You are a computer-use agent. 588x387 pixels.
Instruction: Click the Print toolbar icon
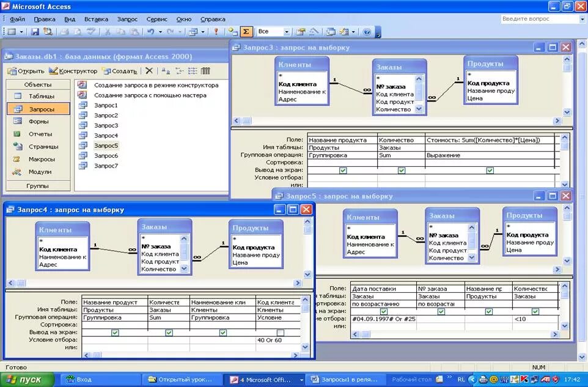pos(65,32)
